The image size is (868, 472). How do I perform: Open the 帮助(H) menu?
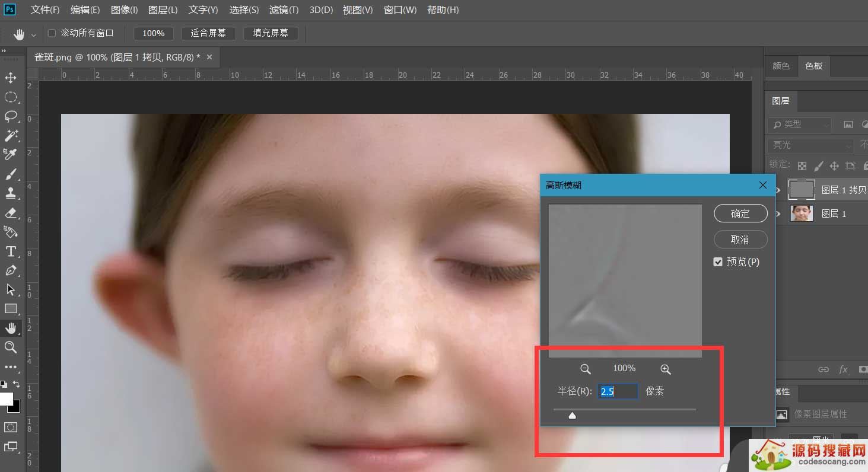pyautogui.click(x=443, y=10)
